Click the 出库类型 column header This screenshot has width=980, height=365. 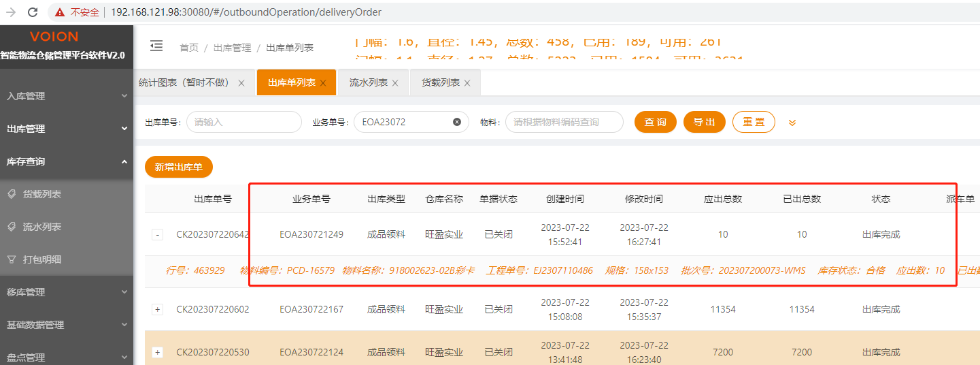point(386,199)
